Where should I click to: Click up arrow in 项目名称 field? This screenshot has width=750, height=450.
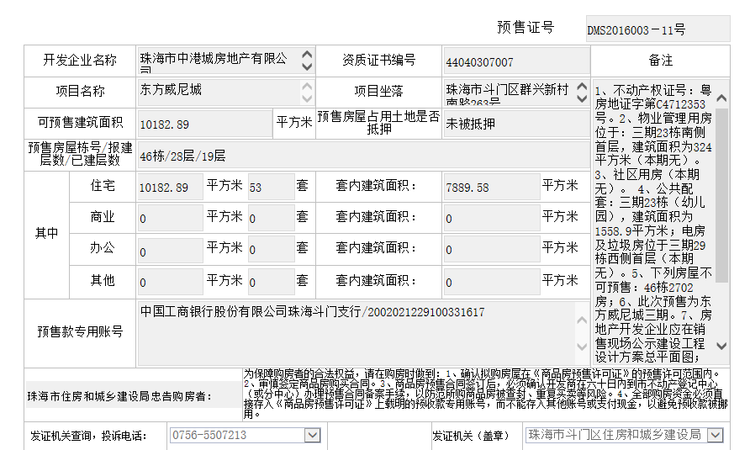[307, 87]
